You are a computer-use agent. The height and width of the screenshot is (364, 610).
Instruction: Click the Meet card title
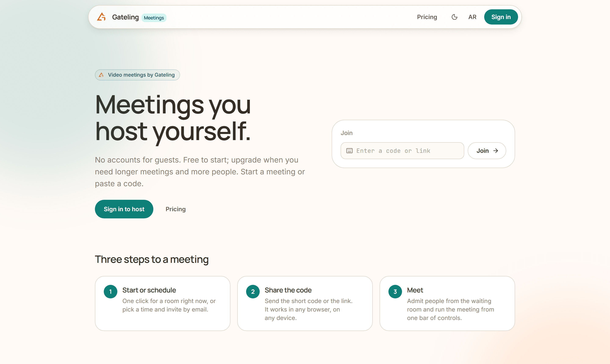click(x=415, y=290)
